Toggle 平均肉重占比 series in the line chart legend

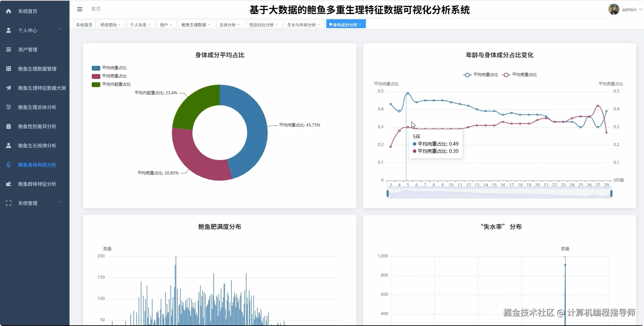tap(481, 75)
